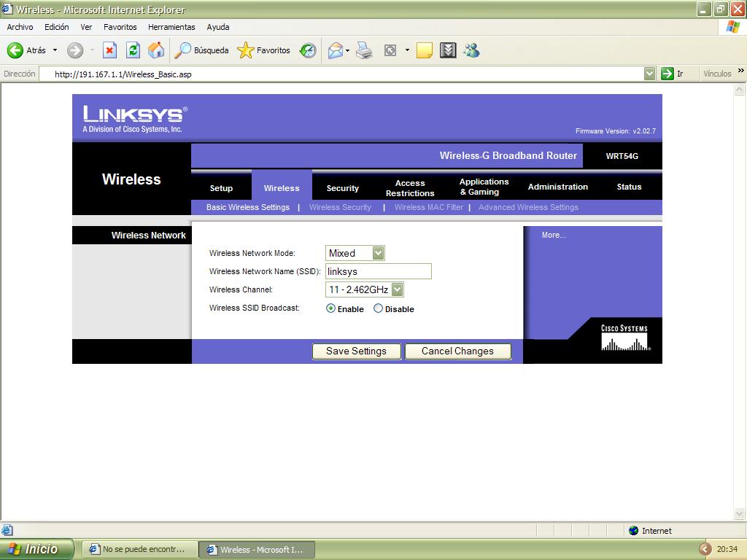747x560 pixels.
Task: Open the Home page icon
Action: [156, 50]
